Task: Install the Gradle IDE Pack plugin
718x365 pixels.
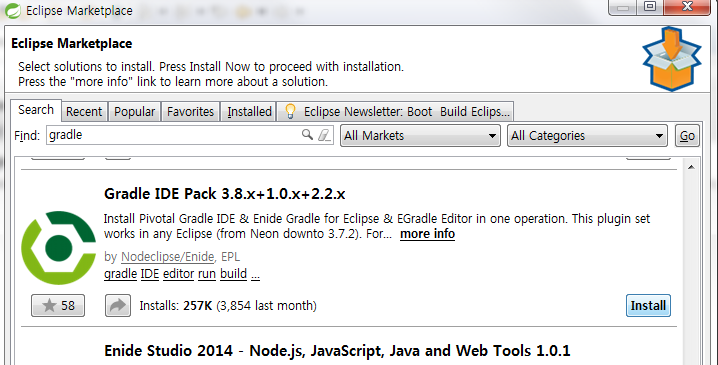Action: [648, 305]
